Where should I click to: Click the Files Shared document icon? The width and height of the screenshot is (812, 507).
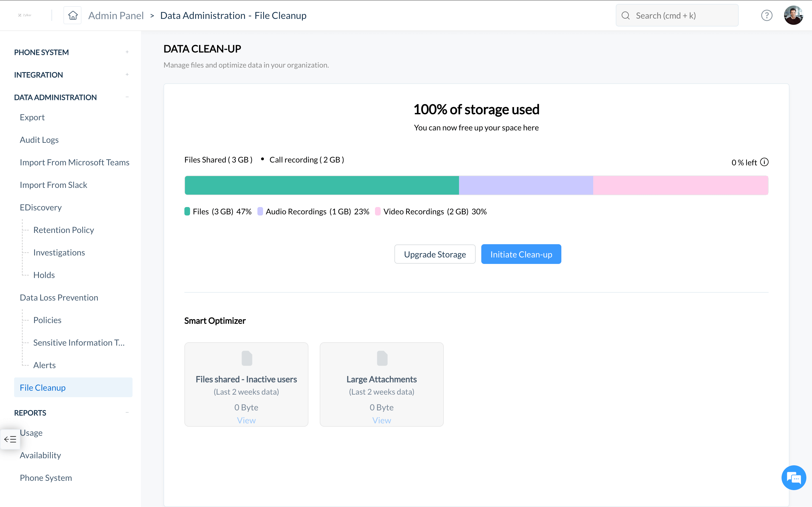246,358
